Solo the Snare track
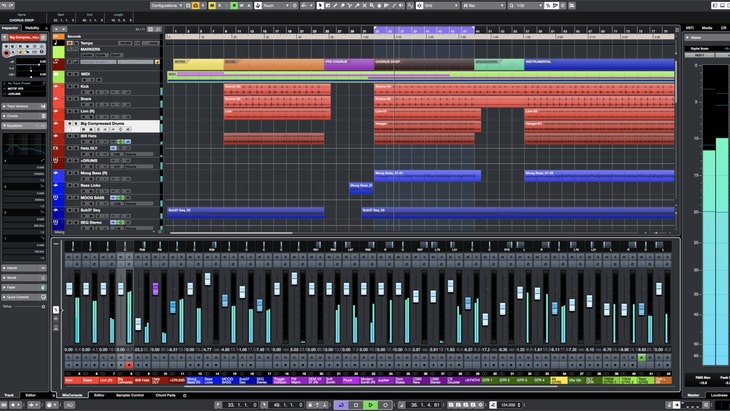Viewport: 730px width, 411px height. coord(76,99)
